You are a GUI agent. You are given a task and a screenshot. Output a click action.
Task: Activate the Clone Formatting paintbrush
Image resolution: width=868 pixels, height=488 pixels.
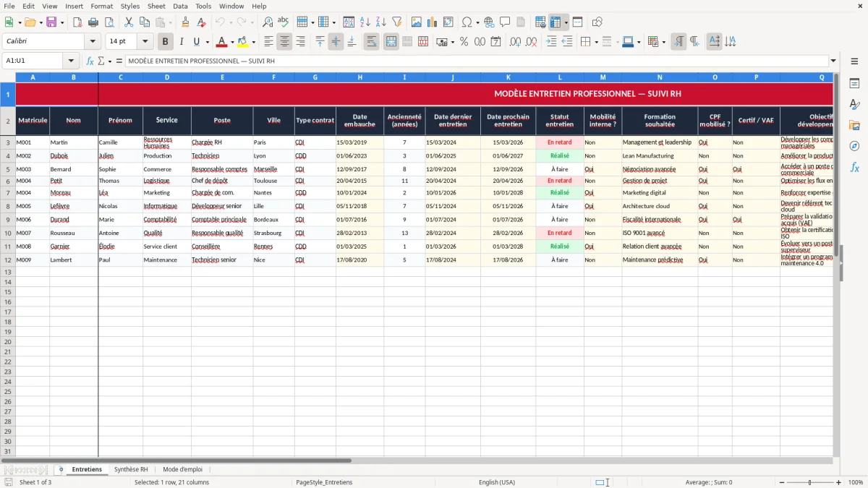pyautogui.click(x=185, y=22)
